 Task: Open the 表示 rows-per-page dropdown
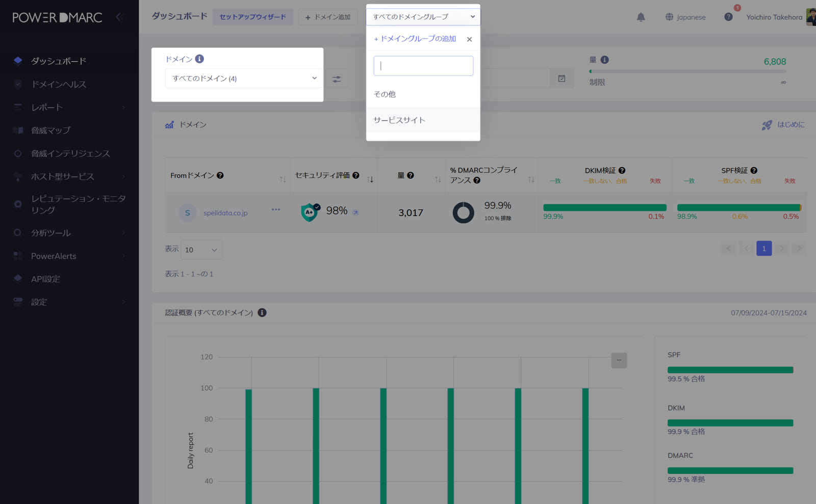[201, 250]
